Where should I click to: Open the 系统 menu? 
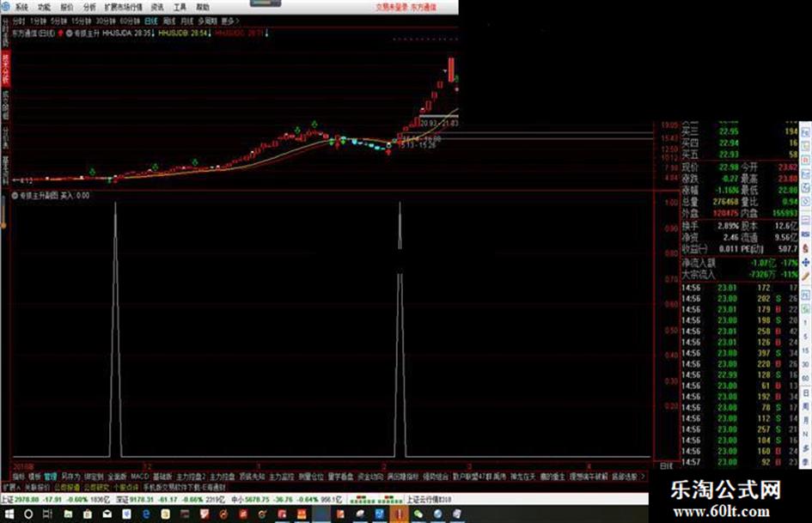click(x=21, y=7)
